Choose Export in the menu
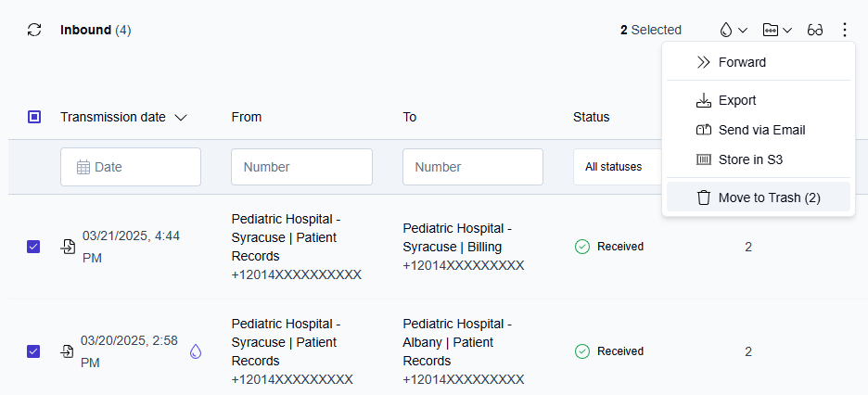This screenshot has width=868, height=395. click(x=737, y=100)
